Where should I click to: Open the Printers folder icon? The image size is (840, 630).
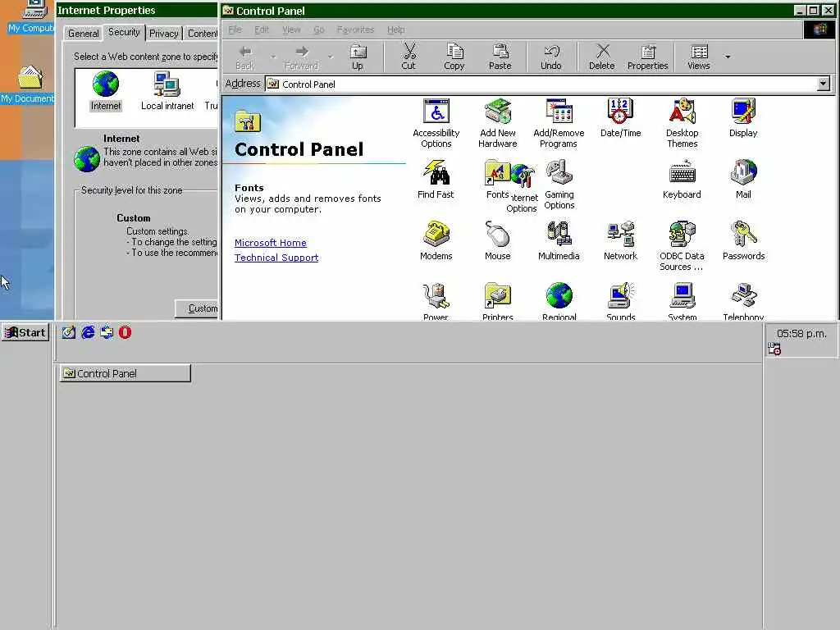pyautogui.click(x=498, y=301)
